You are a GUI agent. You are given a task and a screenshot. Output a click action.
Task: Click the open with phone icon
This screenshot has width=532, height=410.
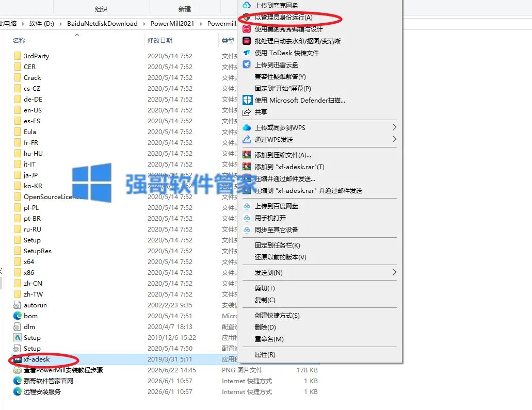[x=247, y=218]
